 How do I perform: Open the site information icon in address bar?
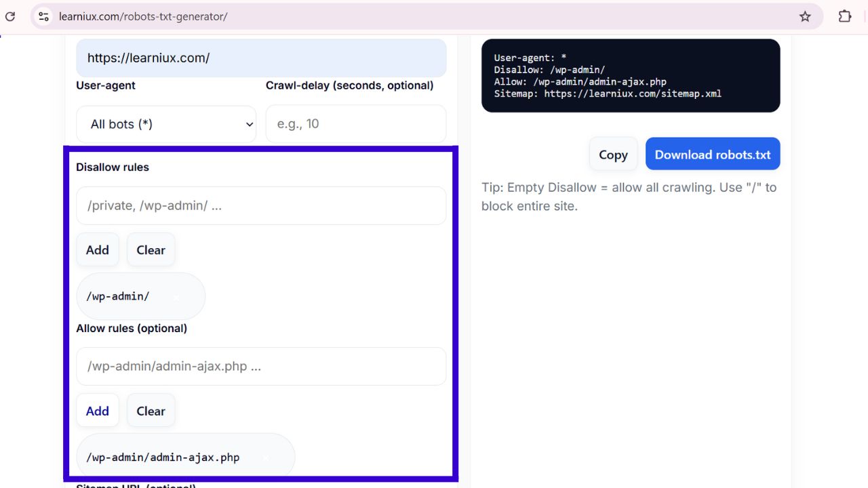(43, 16)
